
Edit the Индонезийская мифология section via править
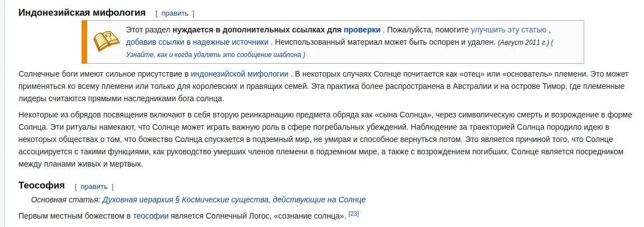coord(175,13)
